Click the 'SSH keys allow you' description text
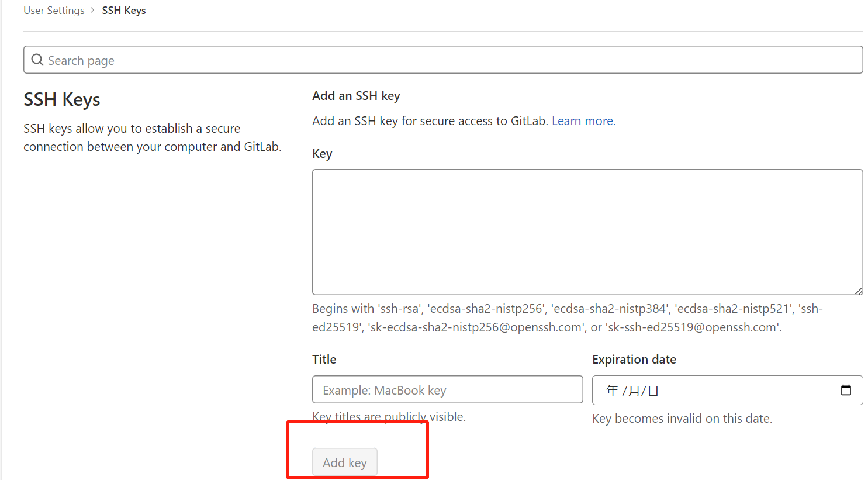Image resolution: width=868 pixels, height=480 pixels. click(153, 137)
